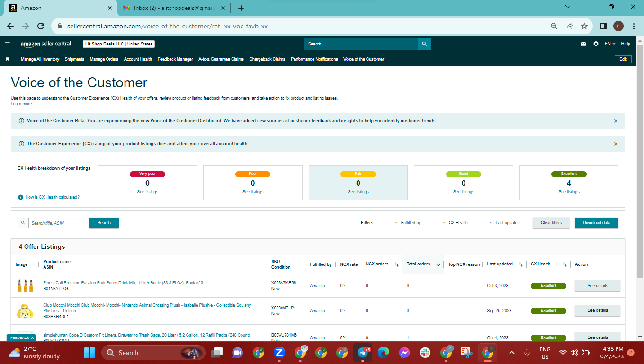Sort the table by CX Health
The height and width of the screenshot is (364, 644).
pyautogui.click(x=565, y=264)
